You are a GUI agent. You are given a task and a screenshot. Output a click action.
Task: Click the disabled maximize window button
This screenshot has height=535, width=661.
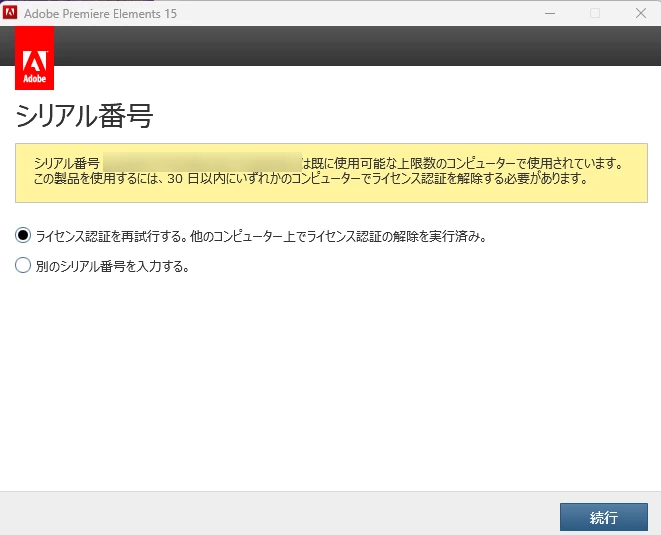point(595,13)
